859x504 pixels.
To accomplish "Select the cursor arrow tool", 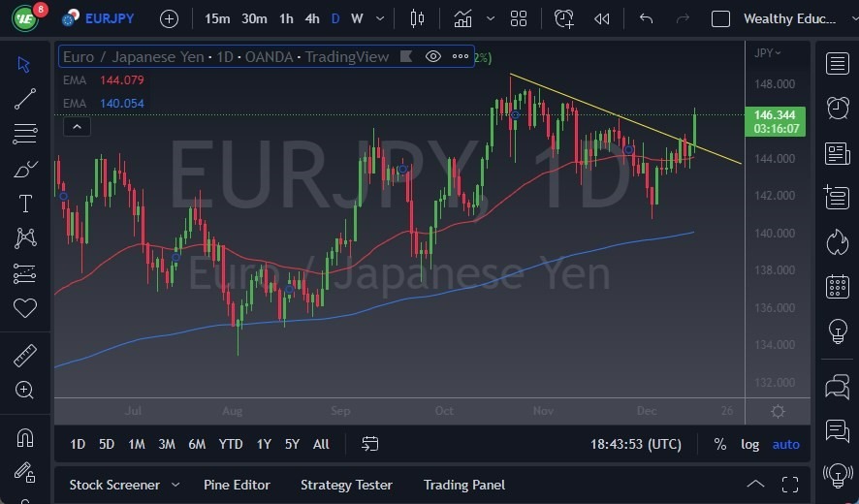I will click(23, 65).
